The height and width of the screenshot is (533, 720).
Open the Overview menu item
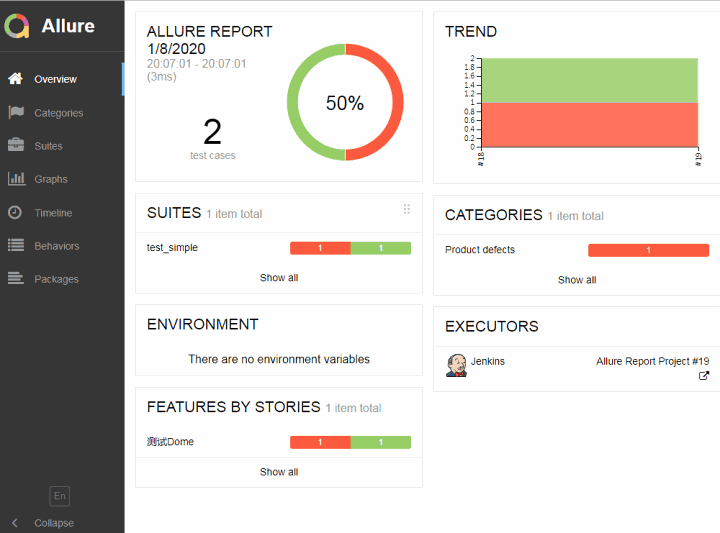[62, 79]
